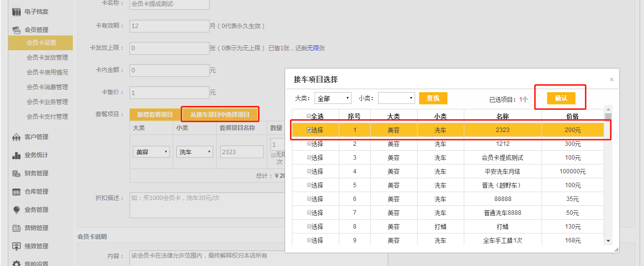The width and height of the screenshot is (644, 266).
Task: Open the 美容 category dropdown in the package row
Action: pos(151,152)
